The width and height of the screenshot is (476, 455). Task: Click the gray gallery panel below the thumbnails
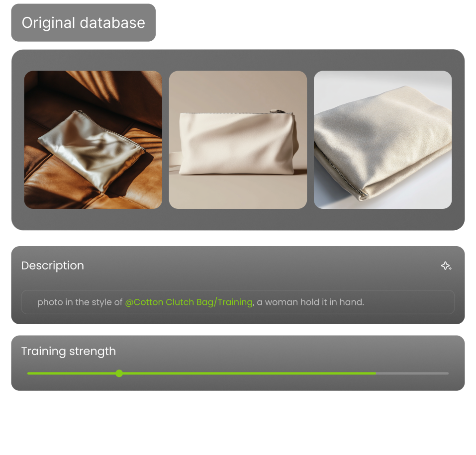tap(238, 219)
